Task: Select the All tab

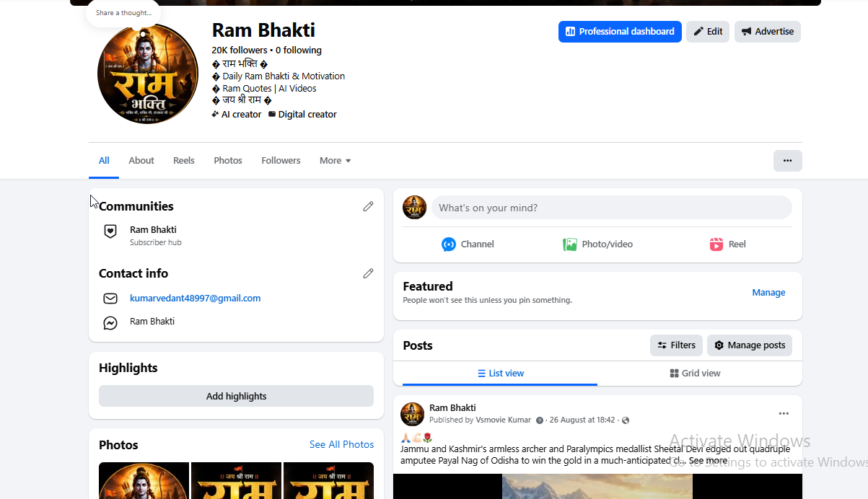Action: [x=104, y=160]
